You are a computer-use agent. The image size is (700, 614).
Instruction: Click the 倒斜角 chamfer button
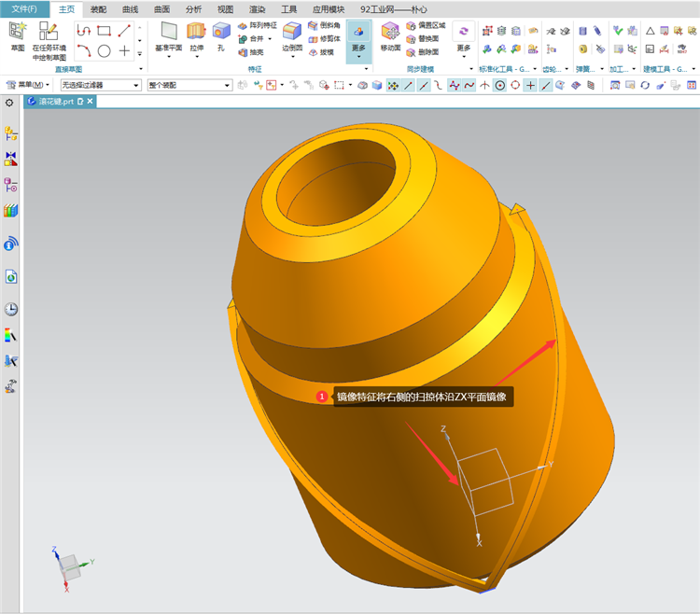click(x=324, y=25)
